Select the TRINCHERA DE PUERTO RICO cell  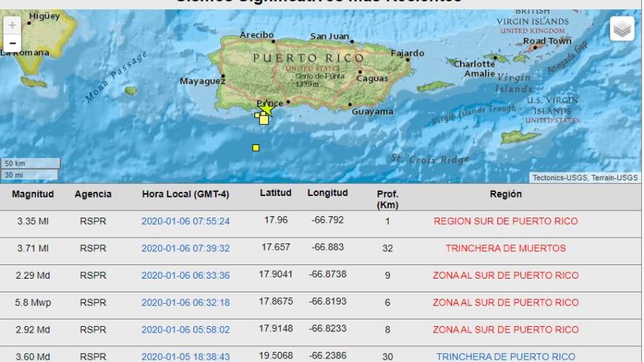[x=505, y=357]
